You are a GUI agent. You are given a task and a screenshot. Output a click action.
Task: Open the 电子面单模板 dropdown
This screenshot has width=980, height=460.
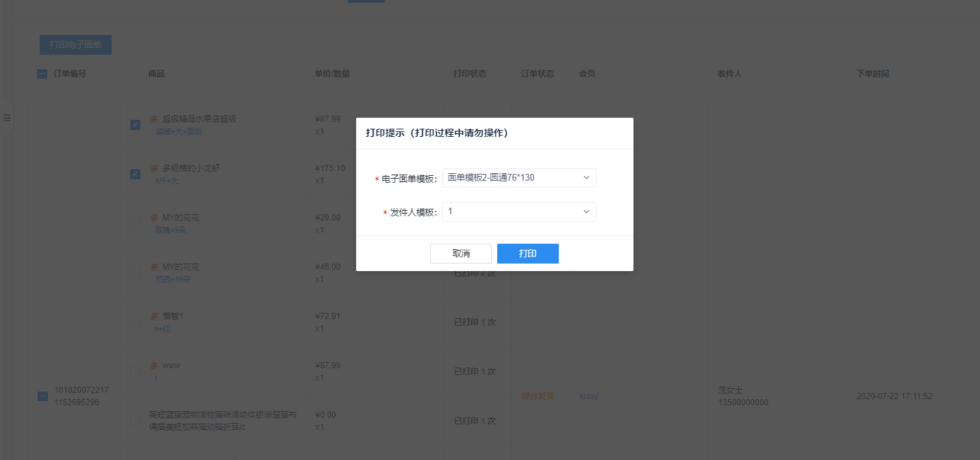point(519,177)
